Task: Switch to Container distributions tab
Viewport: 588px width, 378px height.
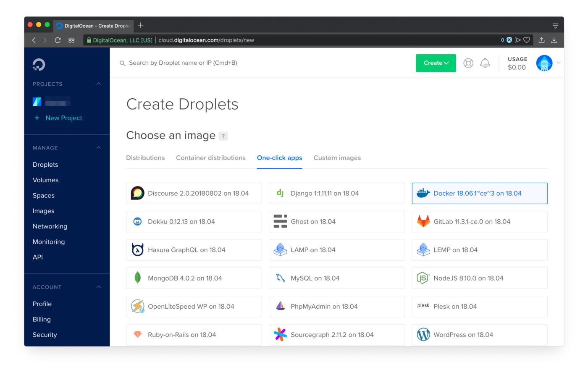Action: click(x=211, y=158)
